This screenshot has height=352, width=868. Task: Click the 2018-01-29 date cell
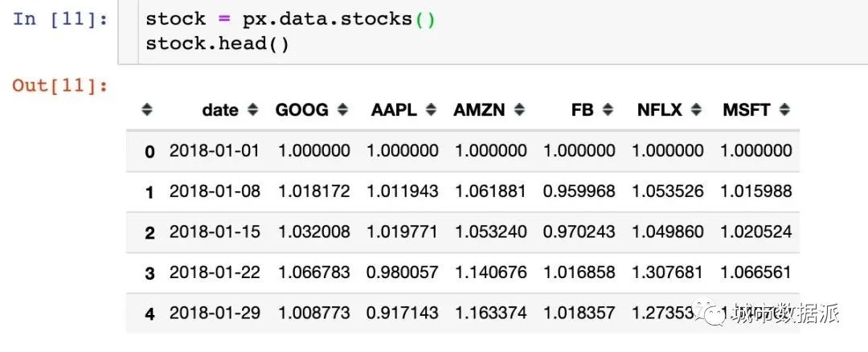coord(215,313)
